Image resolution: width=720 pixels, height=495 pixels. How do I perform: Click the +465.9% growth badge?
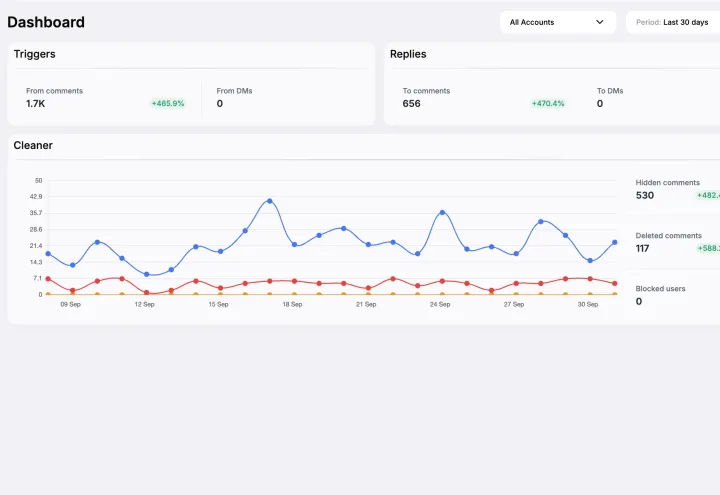tap(168, 103)
